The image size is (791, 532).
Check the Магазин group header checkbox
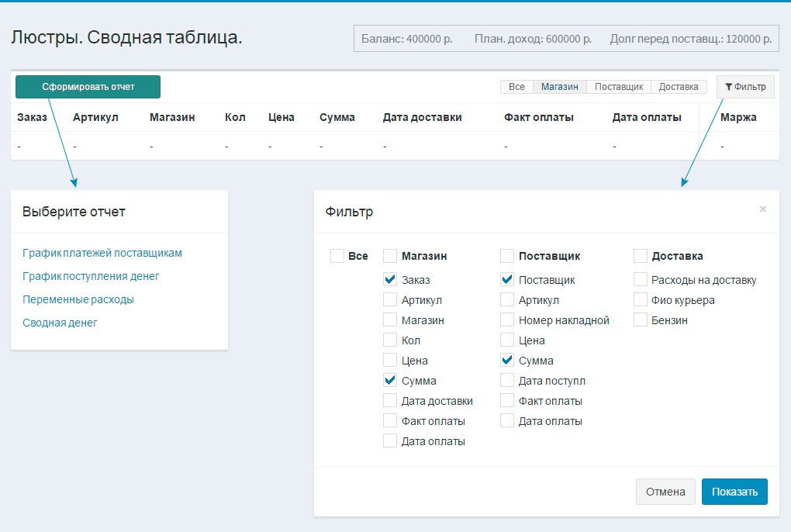click(390, 256)
